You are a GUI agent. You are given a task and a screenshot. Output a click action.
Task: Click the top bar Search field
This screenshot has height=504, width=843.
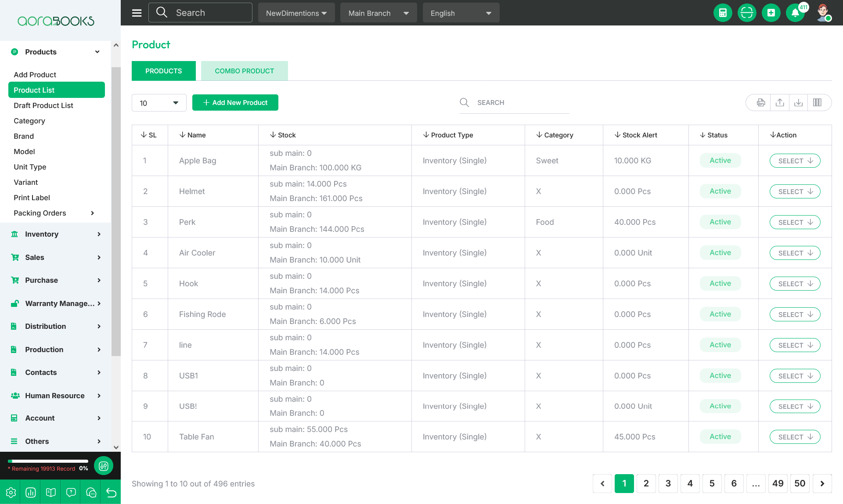pos(200,12)
